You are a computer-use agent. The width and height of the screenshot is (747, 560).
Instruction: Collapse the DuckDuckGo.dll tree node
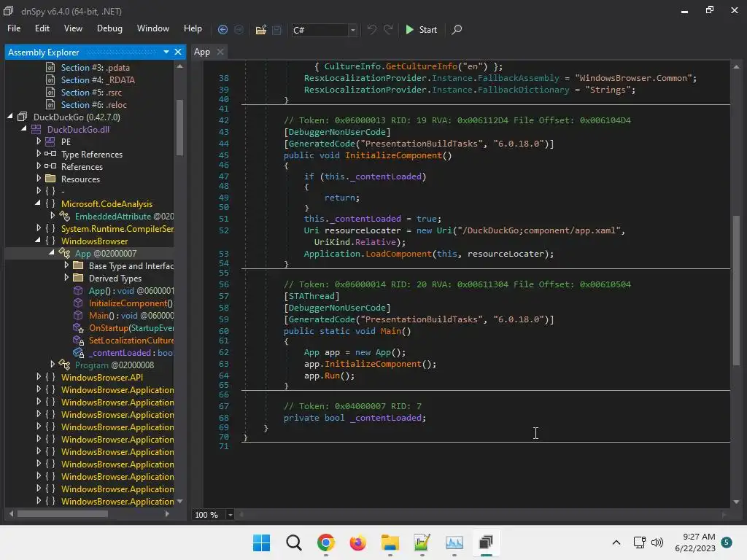[x=26, y=130]
